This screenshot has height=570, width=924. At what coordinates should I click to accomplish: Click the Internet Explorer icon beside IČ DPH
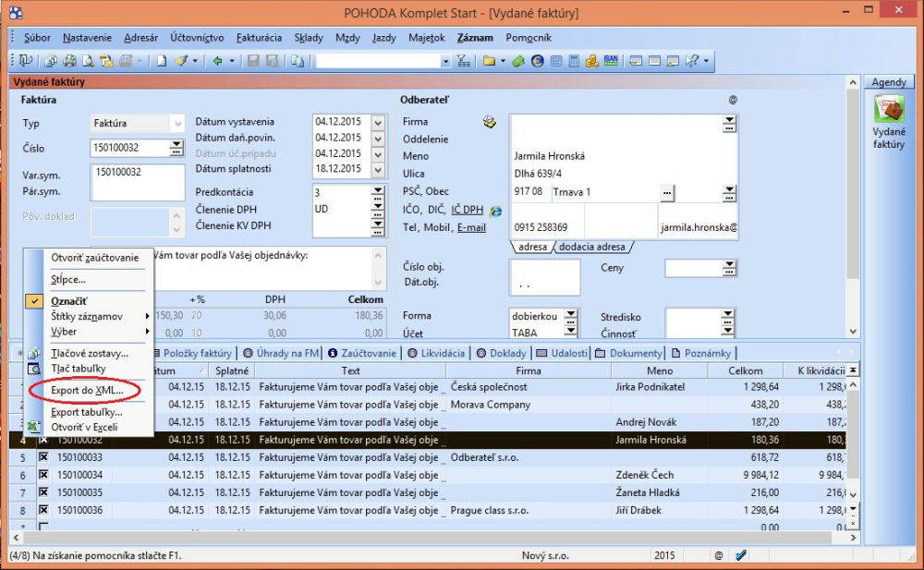click(495, 211)
